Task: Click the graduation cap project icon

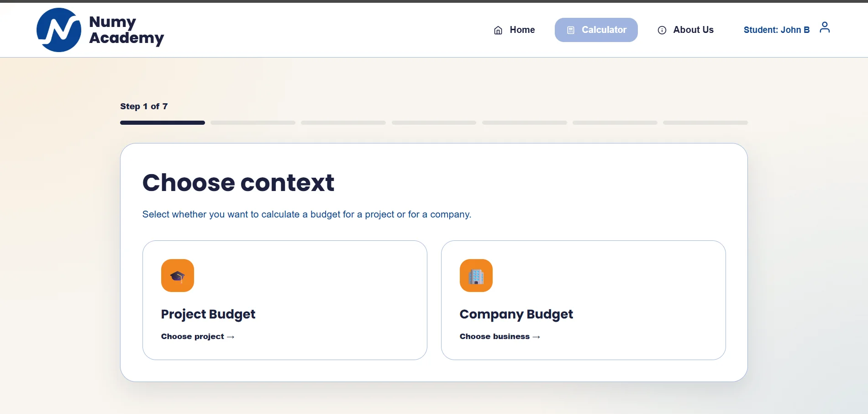Action: click(x=178, y=276)
